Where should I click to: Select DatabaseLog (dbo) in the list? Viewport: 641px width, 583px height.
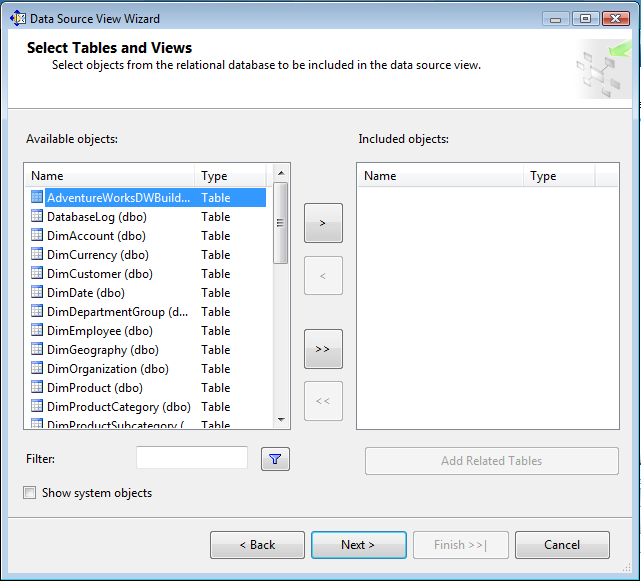point(148,217)
